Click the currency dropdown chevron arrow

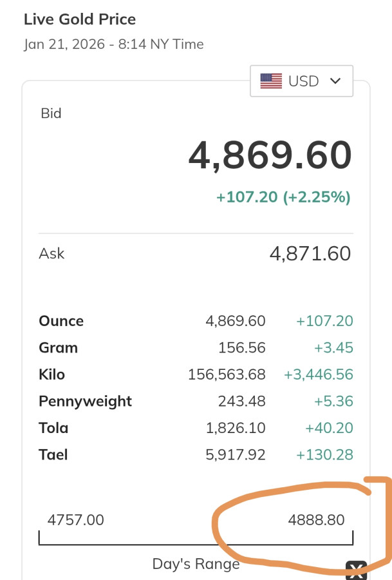[x=334, y=81]
